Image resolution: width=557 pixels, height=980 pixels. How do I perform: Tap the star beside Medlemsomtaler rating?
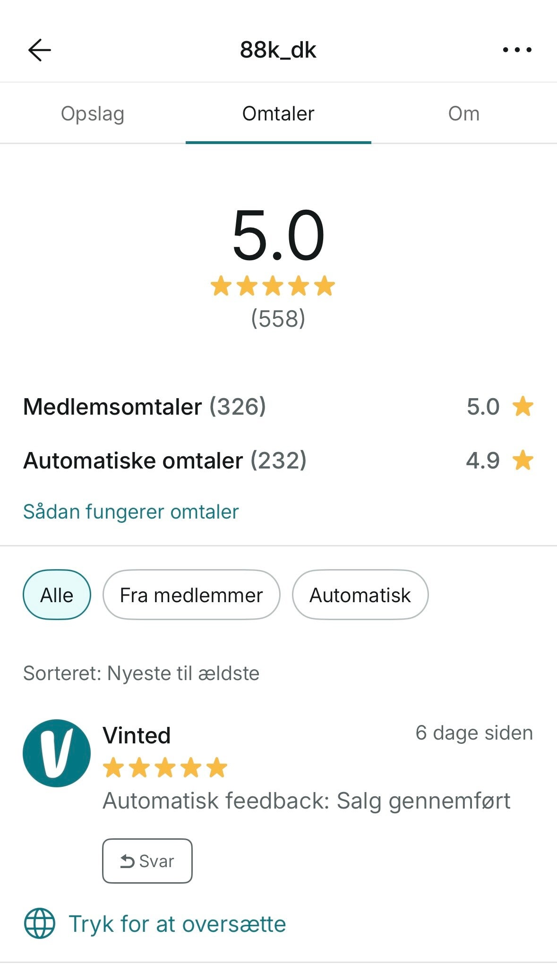[x=523, y=407]
